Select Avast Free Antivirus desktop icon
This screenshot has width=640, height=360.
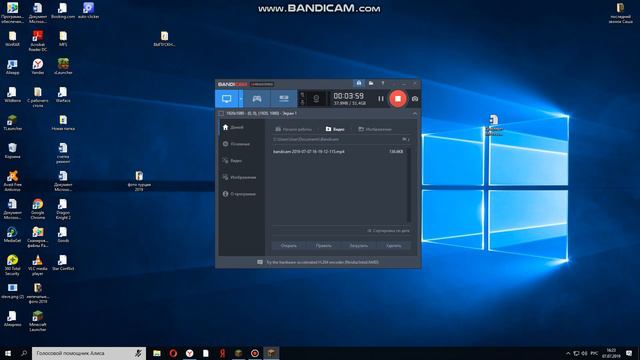pyautogui.click(x=12, y=181)
